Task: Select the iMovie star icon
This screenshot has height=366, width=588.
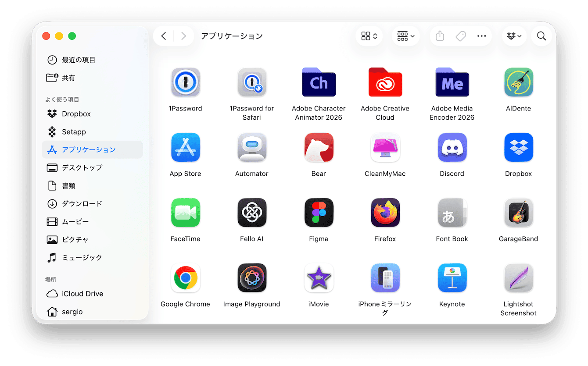Action: (319, 278)
